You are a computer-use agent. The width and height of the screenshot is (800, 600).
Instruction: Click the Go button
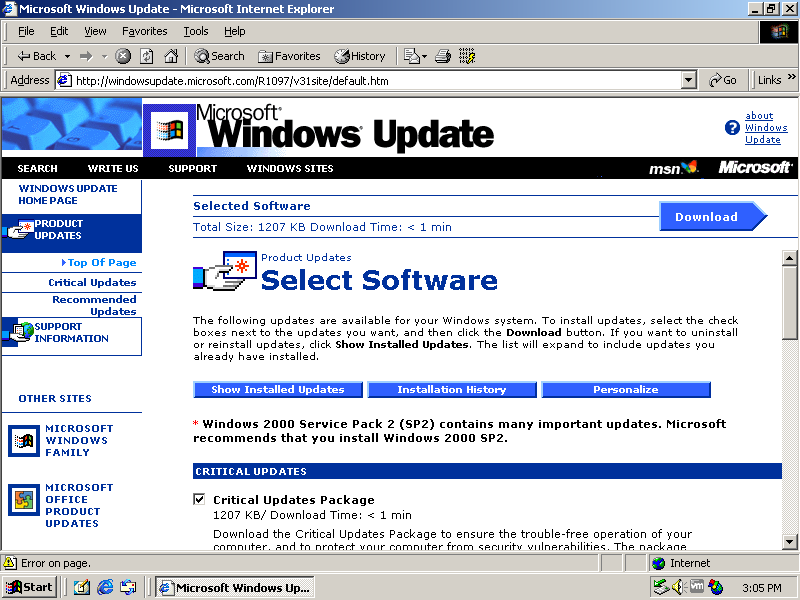[x=723, y=81]
